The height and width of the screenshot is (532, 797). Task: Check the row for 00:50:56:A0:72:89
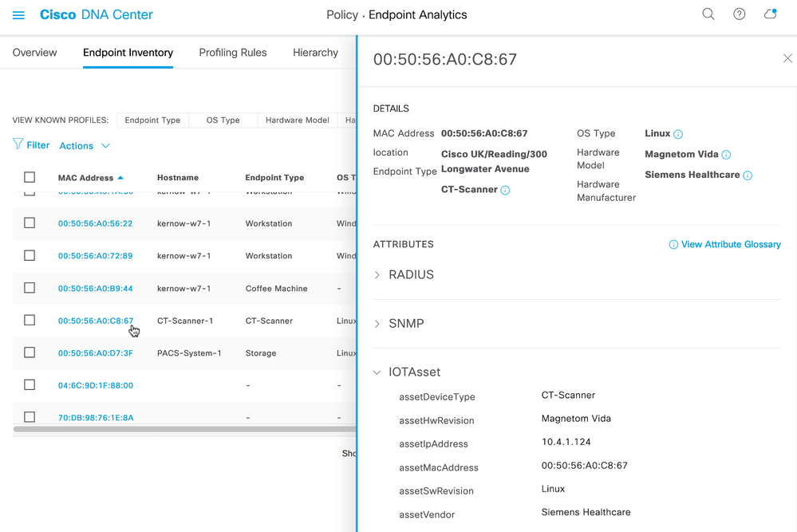click(x=30, y=255)
